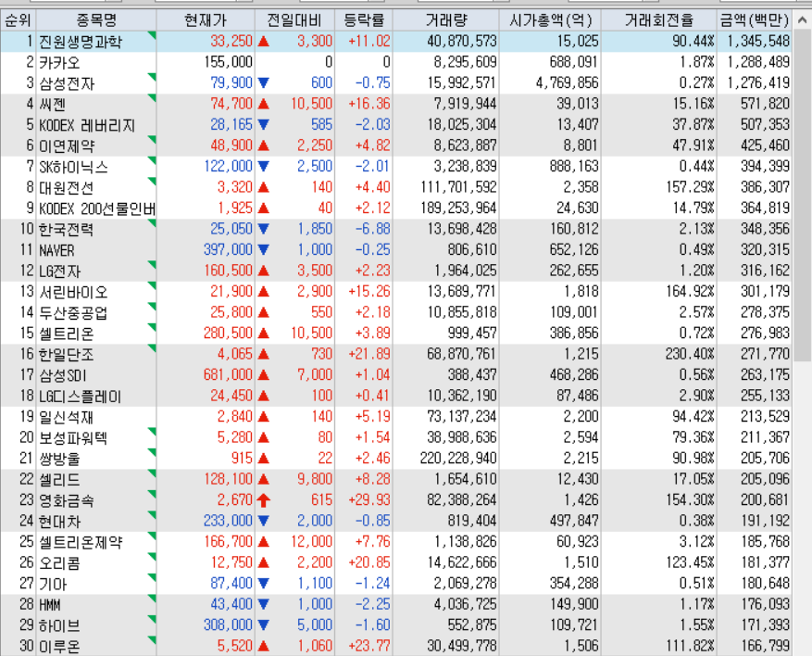Select 오리콤 stock name
Image resolution: width=812 pixels, height=656 pixels.
pyautogui.click(x=60, y=563)
